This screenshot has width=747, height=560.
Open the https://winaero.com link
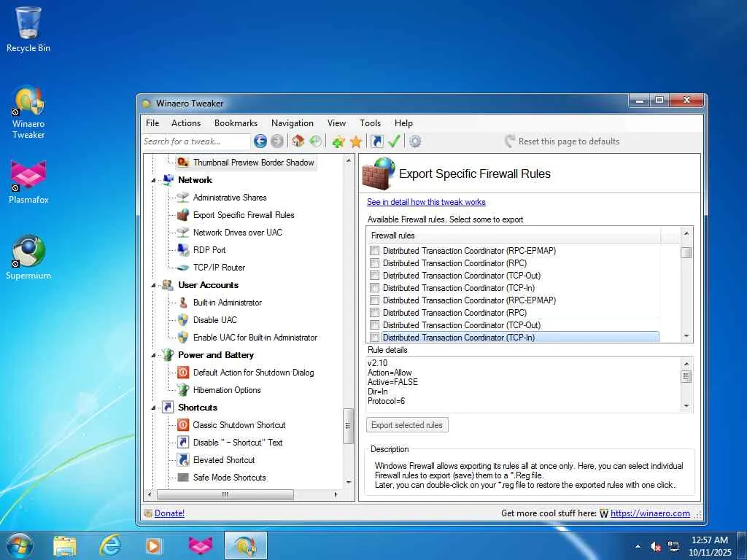pyautogui.click(x=650, y=513)
